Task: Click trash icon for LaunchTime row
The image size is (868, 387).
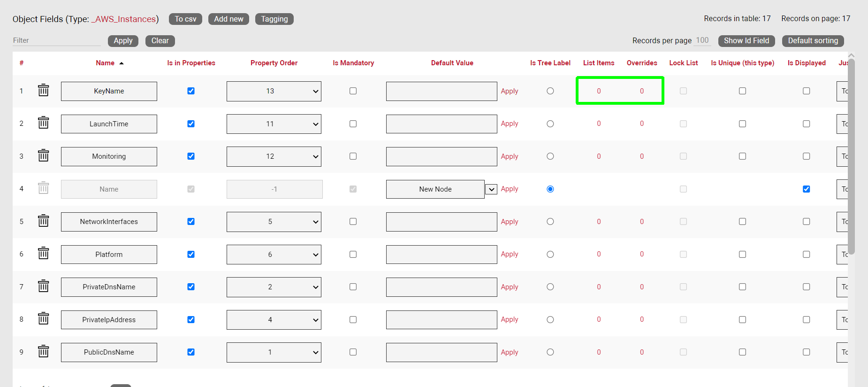Action: pos(43,123)
